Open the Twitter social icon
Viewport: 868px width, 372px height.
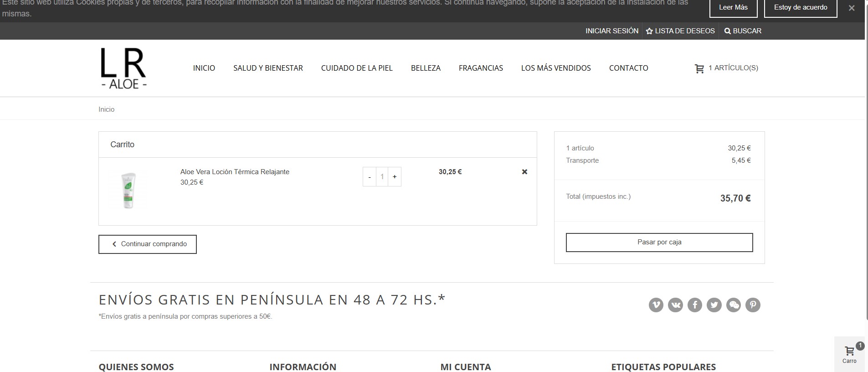pos(714,305)
